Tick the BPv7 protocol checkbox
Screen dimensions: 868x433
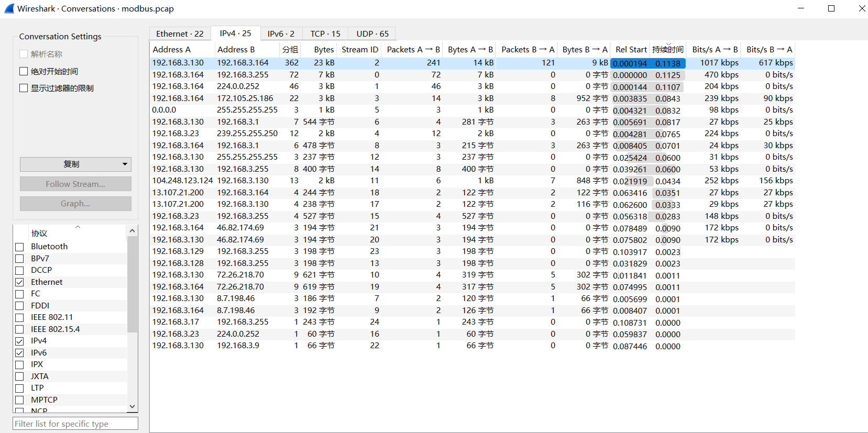(19, 259)
